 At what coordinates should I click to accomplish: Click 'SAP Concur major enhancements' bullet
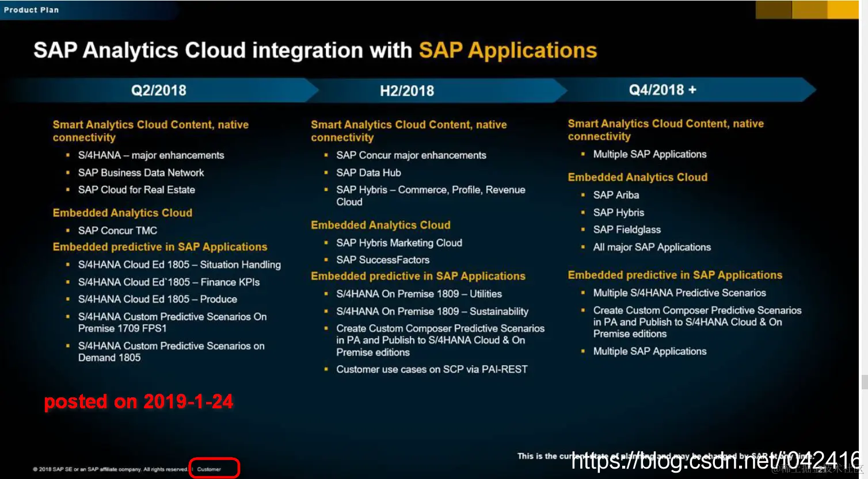coord(411,155)
